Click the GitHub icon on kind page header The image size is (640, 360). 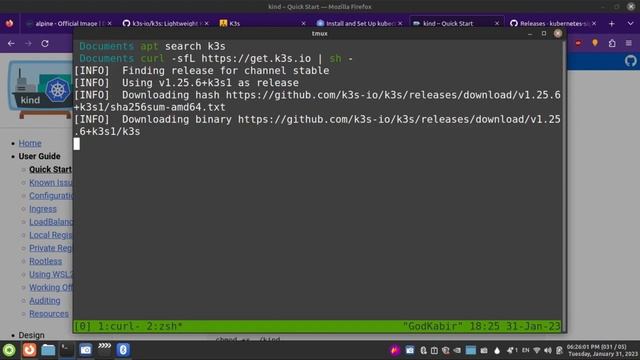coord(631,61)
